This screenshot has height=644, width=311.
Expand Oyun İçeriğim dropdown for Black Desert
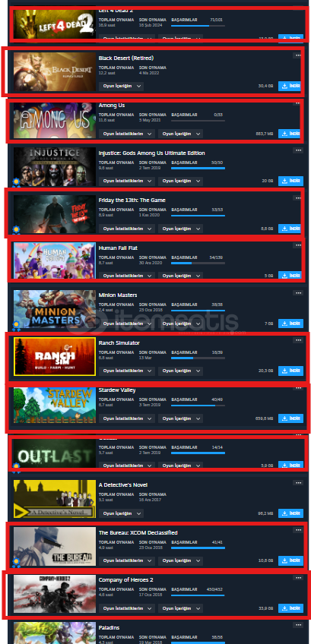pos(121,87)
